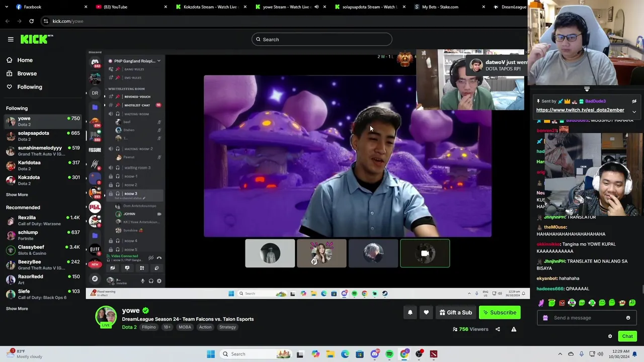The image size is (644, 362).
Task: Select the Filipino tag
Action: (x=148, y=327)
